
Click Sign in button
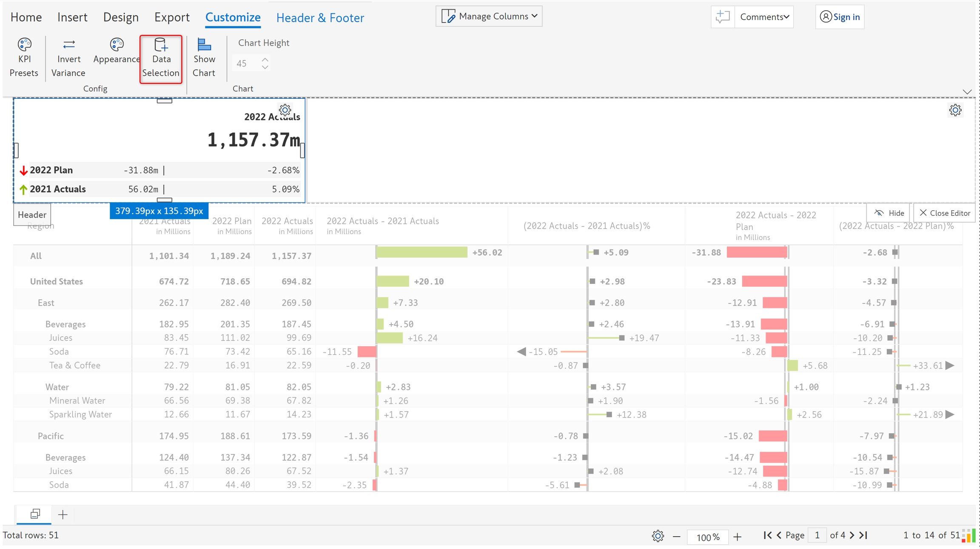tap(840, 17)
